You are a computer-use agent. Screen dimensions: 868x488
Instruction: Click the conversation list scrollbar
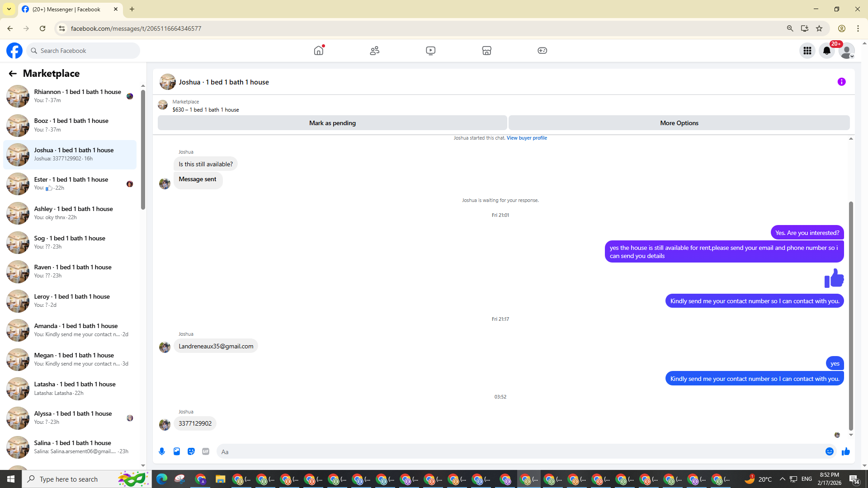(x=143, y=149)
